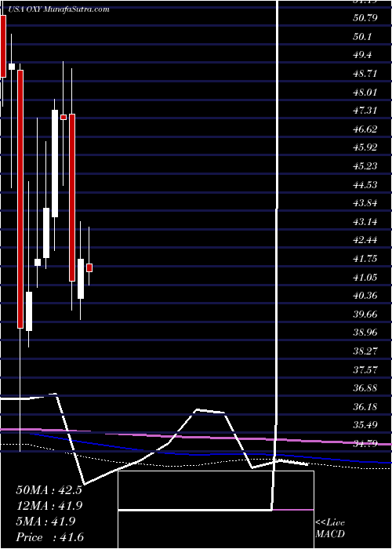Click the 50MA : 42.5 readout
392x549 pixels.
(x=49, y=490)
